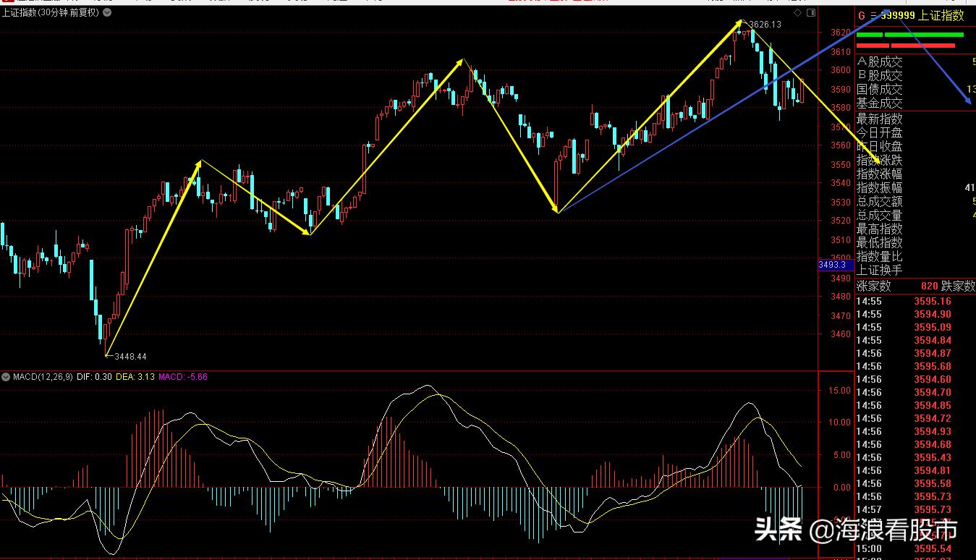Image resolution: width=976 pixels, height=560 pixels.
Task: Toggle the side panel icon beside the diamond
Action: coord(810,12)
